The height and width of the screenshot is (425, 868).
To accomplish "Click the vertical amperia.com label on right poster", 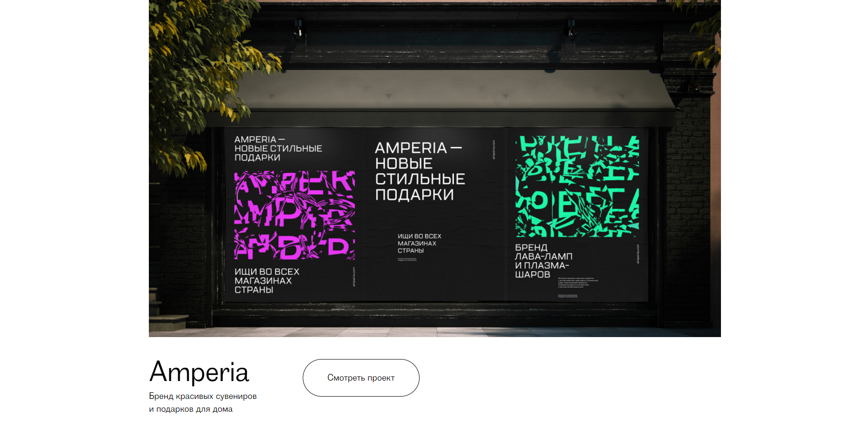I will (x=638, y=254).
